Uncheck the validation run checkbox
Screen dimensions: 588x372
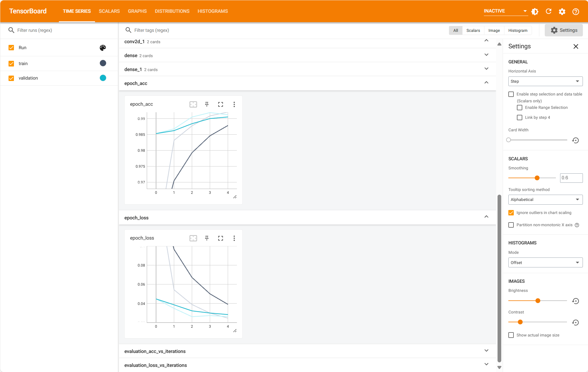(x=11, y=78)
